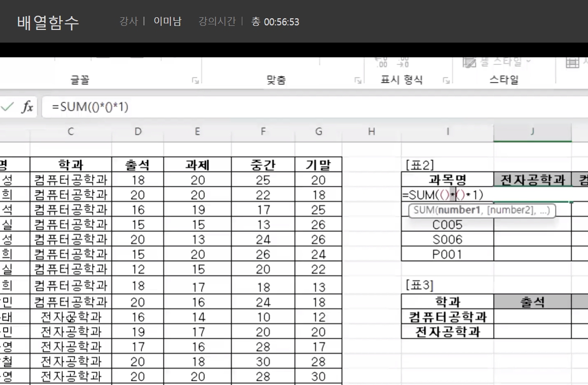Click the 출석 header in 표3
Image resolution: width=588 pixels, height=385 pixels.
(x=532, y=302)
